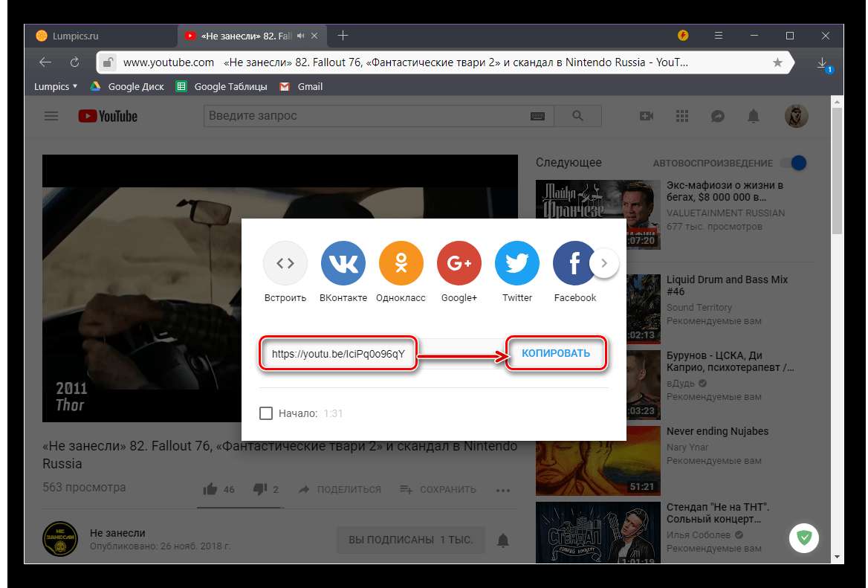Click the YouTube search field
This screenshot has height=588, width=868.
(x=366, y=116)
